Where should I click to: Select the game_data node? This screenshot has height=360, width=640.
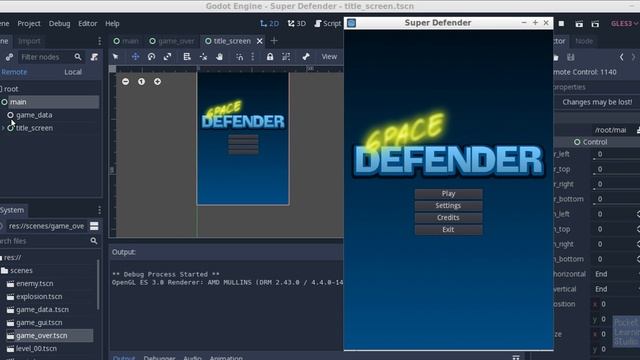click(x=34, y=115)
